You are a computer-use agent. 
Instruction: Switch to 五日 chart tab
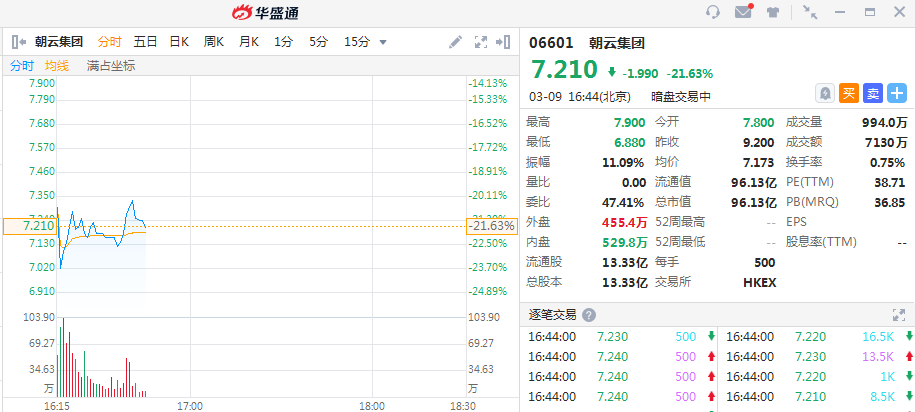145,42
